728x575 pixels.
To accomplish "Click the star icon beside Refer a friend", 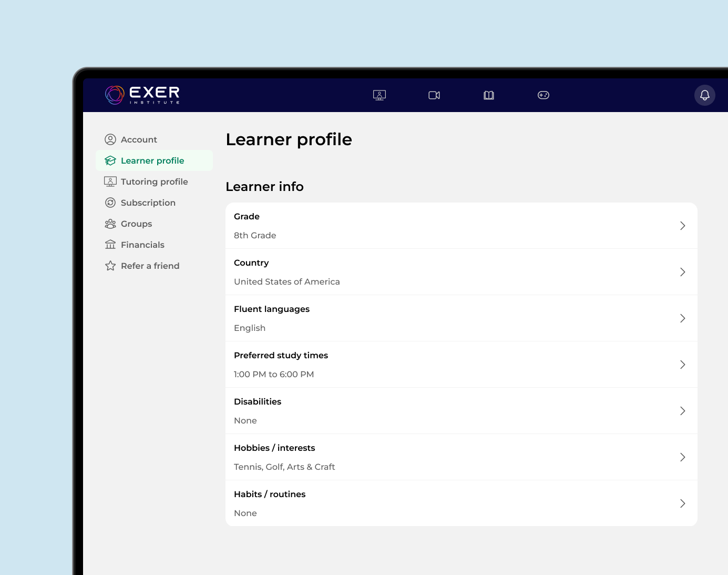I will [x=110, y=266].
